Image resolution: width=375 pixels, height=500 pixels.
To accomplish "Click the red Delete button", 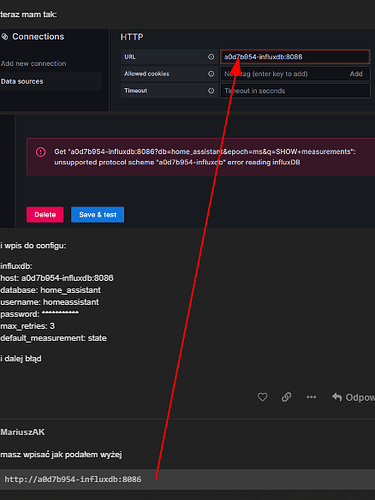I will click(45, 215).
